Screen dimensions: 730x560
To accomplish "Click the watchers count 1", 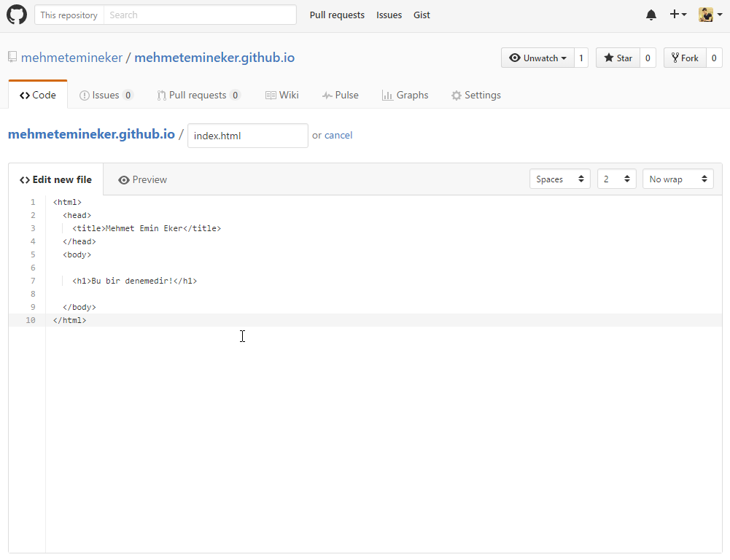I will click(581, 58).
